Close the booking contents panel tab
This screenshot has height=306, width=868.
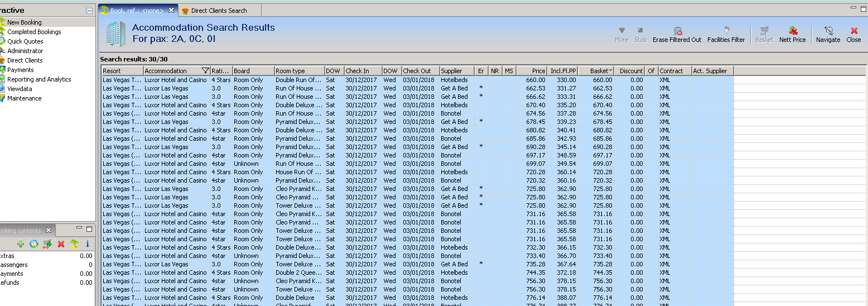pyautogui.click(x=49, y=230)
